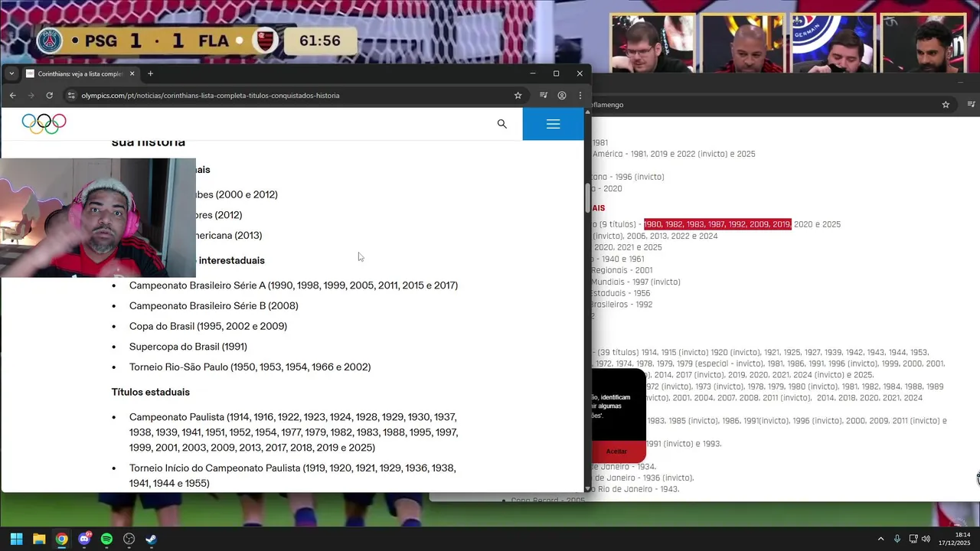Click Torneio Início do Campeonato Paulista line
This screenshot has height=551, width=980.
292,475
